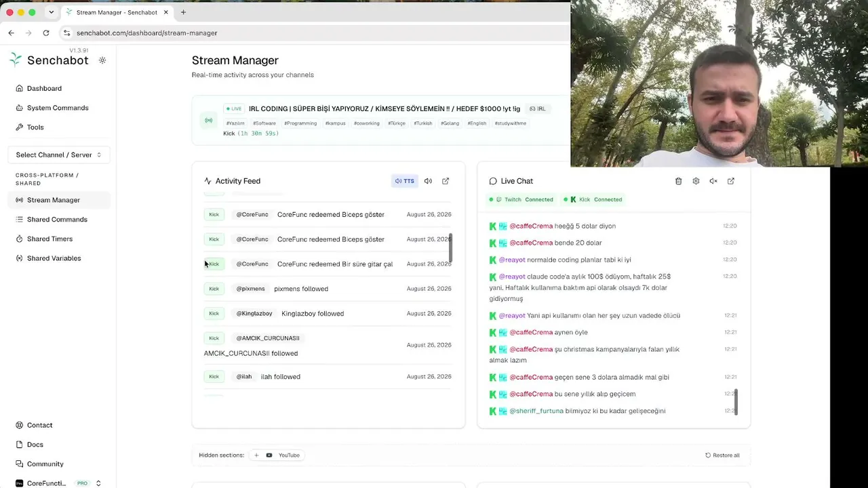This screenshot has width=868, height=488.
Task: Click the @AMCIK_CURCUNASII username tag
Action: [x=268, y=338]
